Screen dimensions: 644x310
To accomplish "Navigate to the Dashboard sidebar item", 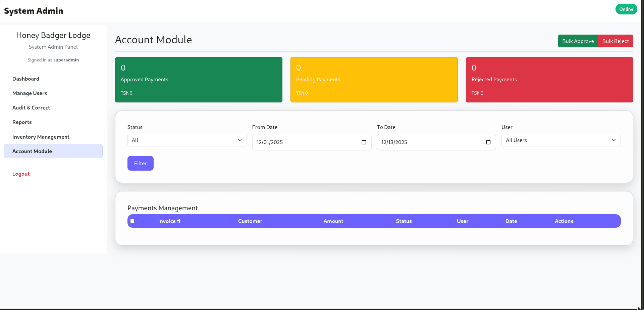I will click(x=26, y=79).
